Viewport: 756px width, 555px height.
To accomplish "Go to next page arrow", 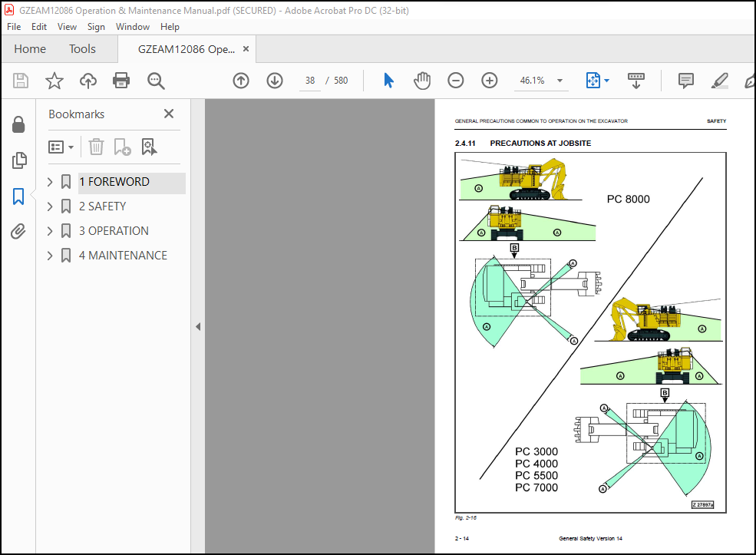I will 274,81.
